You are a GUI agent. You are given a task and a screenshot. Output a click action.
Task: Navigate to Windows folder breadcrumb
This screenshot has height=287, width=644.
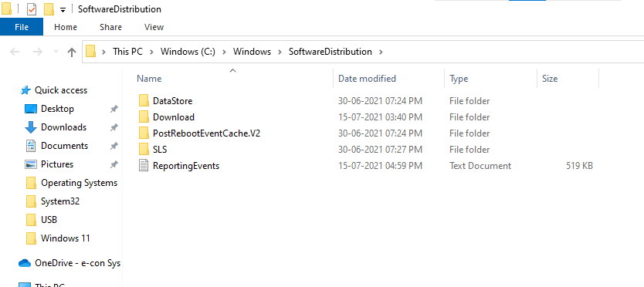point(253,52)
